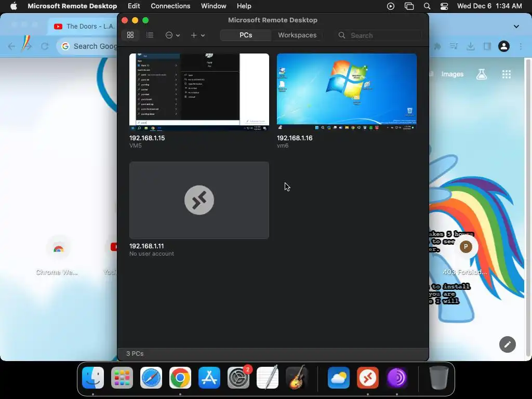The image size is (532, 399).
Task: Open the Apple menu
Action: point(14,6)
